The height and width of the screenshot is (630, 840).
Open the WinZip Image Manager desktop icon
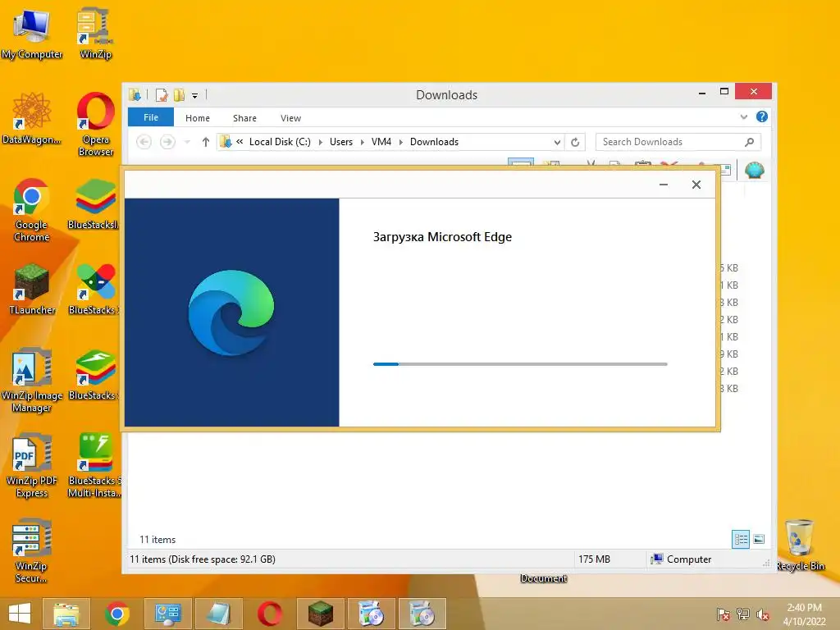(32, 381)
